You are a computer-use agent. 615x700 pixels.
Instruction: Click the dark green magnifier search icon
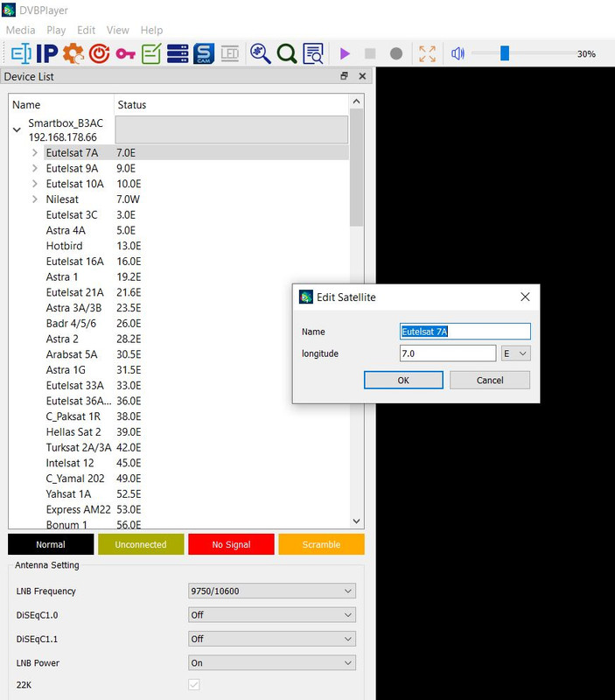coord(287,53)
